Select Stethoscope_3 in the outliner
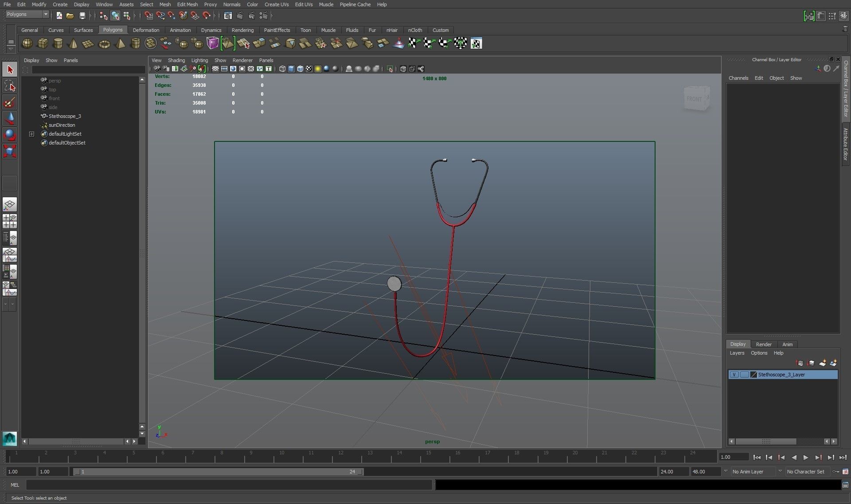Screen dimensions: 851x504 pos(65,116)
